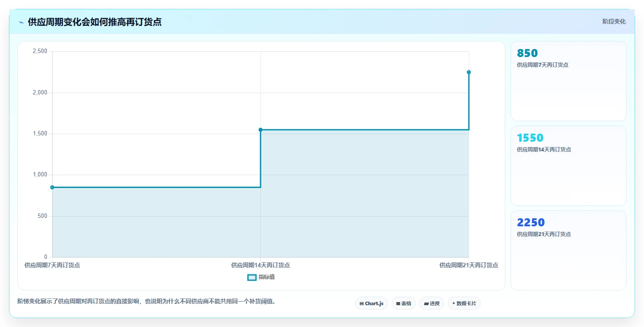Click the 表格 tag pill

click(404, 303)
